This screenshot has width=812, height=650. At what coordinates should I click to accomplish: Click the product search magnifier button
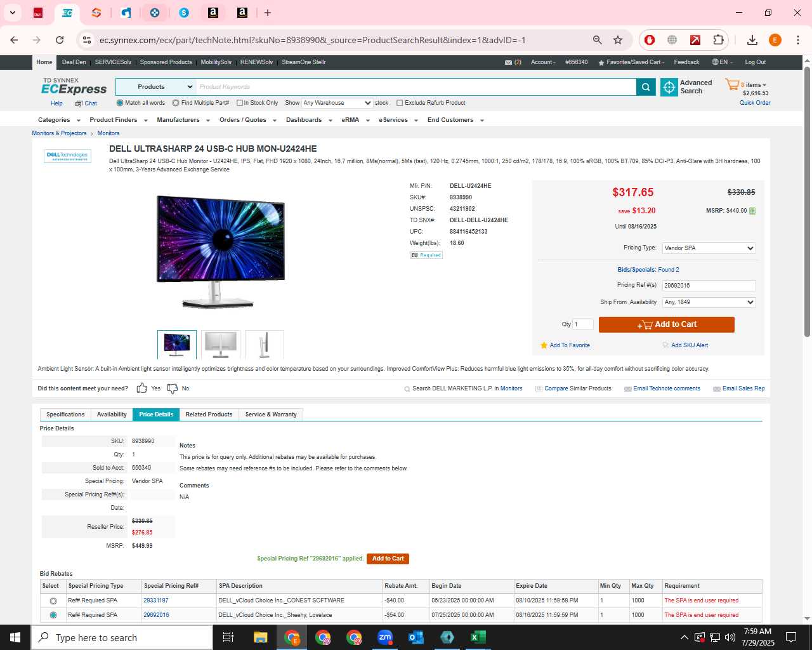646,87
